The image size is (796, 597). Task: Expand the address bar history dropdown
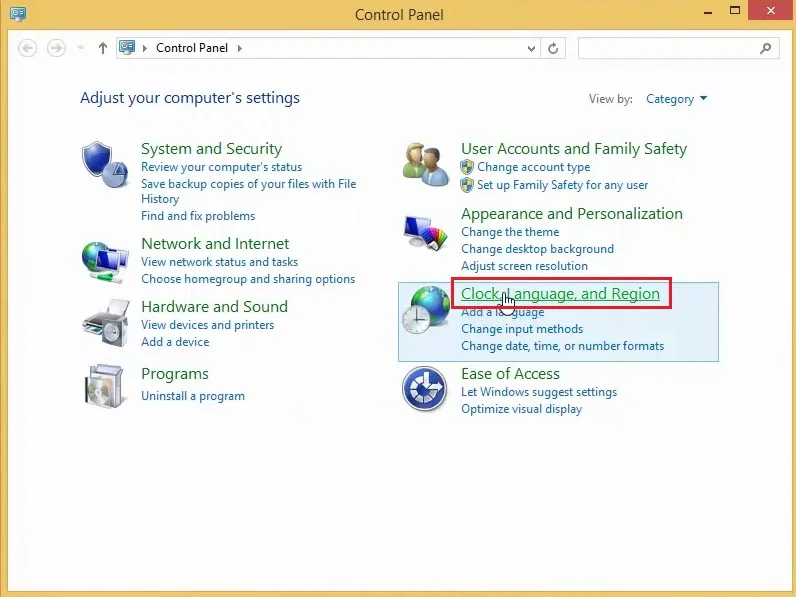(x=531, y=48)
